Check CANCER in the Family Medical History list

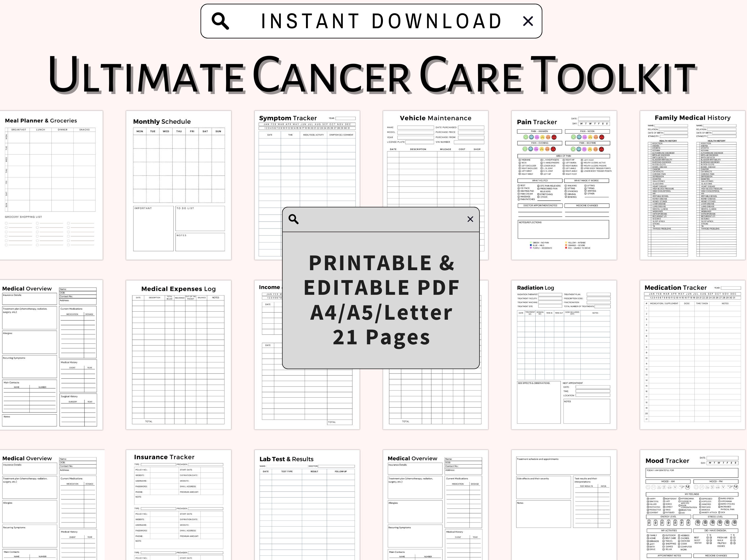649,170
